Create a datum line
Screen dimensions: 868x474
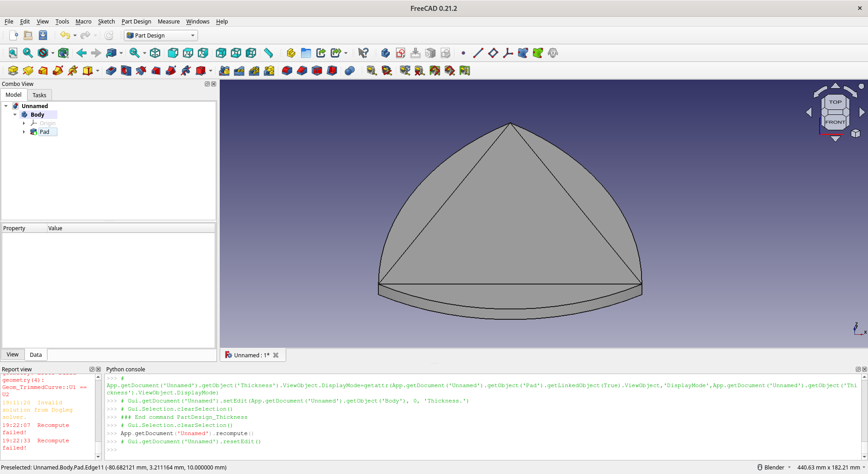(x=478, y=53)
